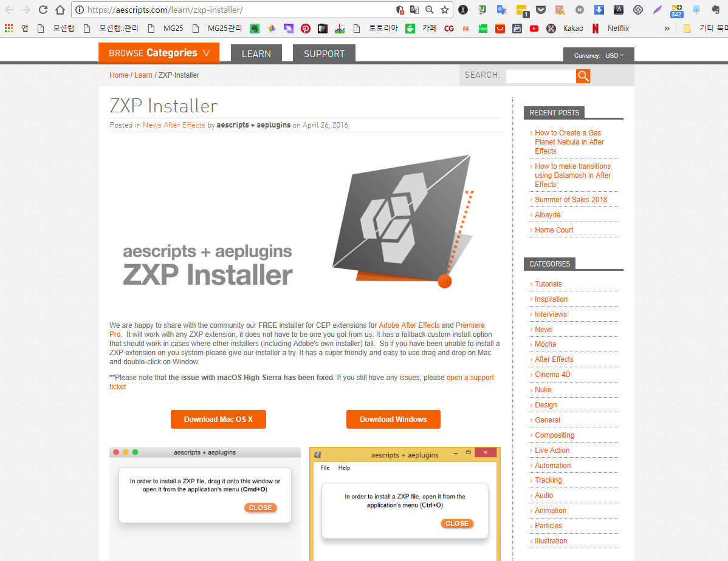
Task: Open the Summer of Sales 2018 post
Action: coord(571,200)
